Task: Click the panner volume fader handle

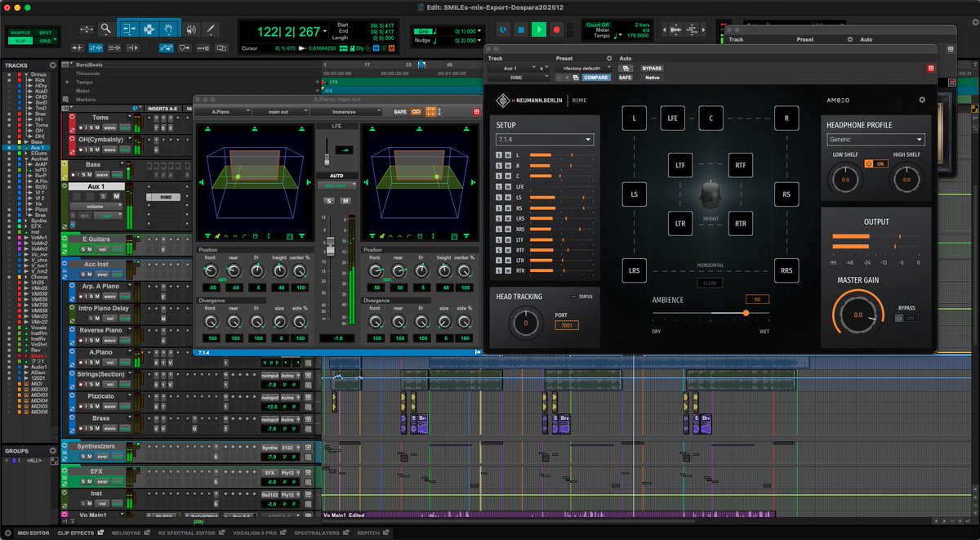Action: coord(330,247)
